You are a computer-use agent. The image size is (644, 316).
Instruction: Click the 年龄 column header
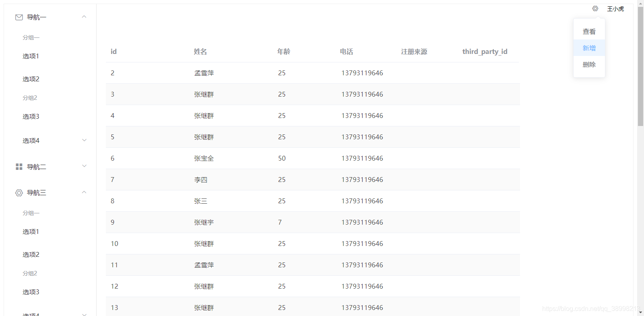tap(284, 52)
